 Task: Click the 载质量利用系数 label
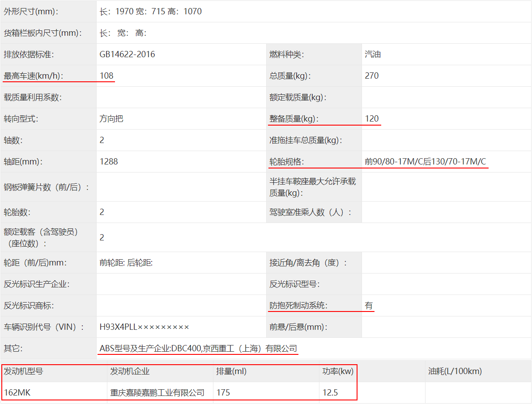(33, 97)
